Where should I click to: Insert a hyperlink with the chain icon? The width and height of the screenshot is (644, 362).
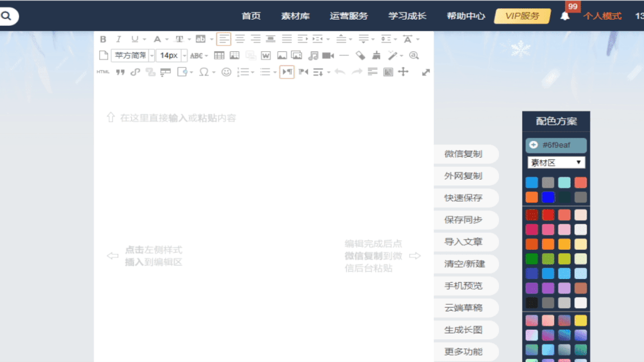click(135, 72)
